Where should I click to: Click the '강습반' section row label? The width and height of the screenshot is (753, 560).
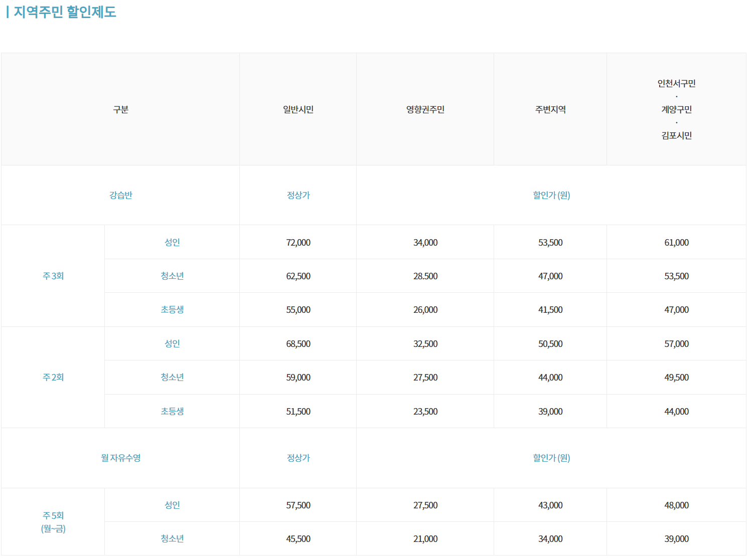point(120,195)
